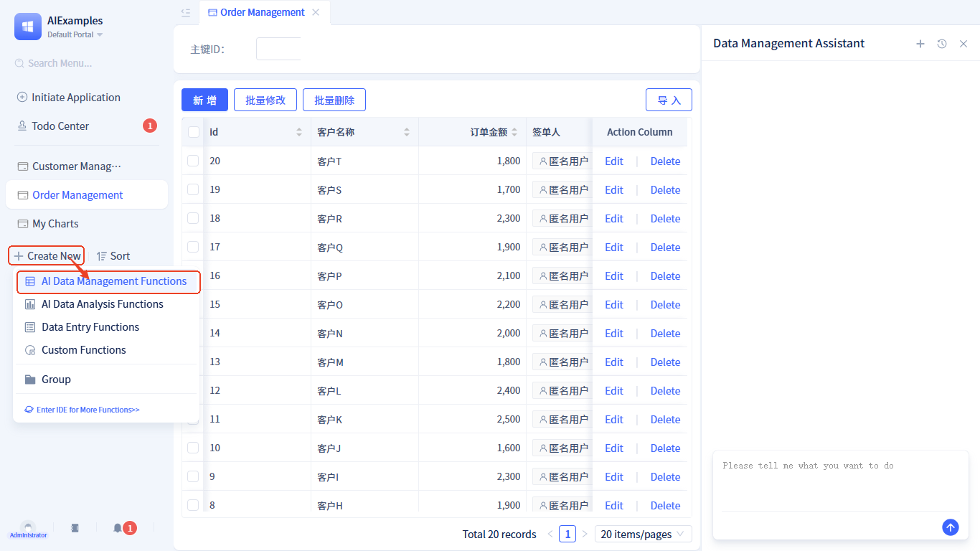Delete the row for 客户P

[x=665, y=275]
